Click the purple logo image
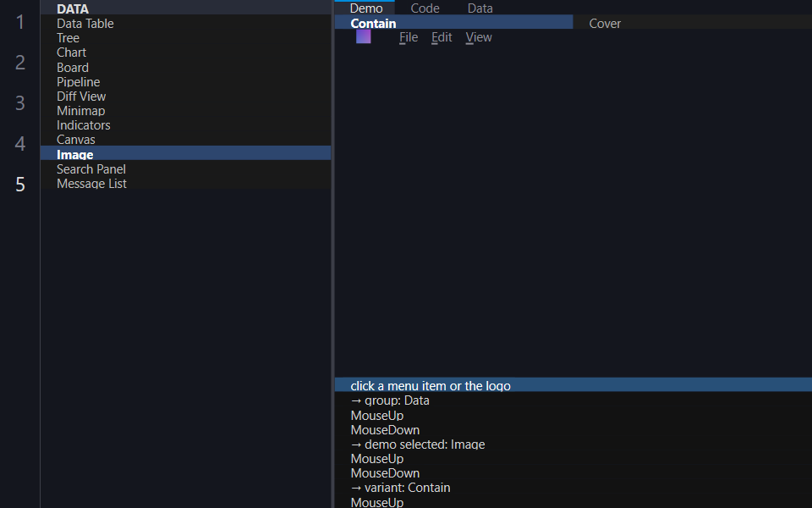Image resolution: width=812 pixels, height=508 pixels. (364, 36)
